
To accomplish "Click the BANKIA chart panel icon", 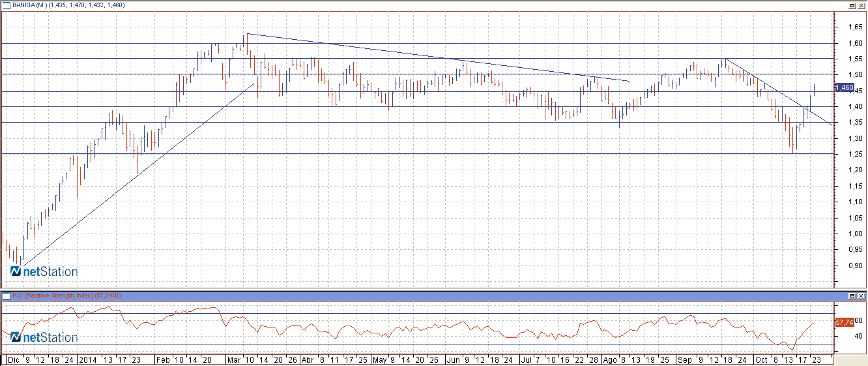I will point(7,5).
